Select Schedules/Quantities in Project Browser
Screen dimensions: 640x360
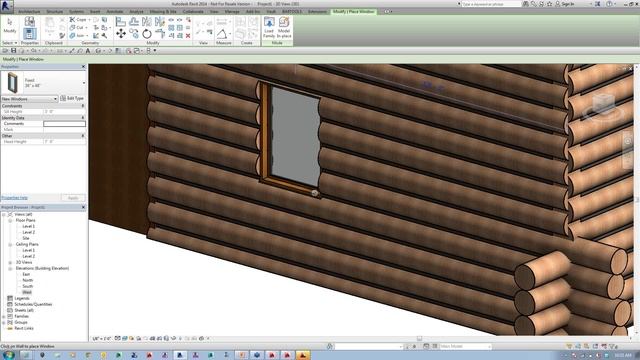tap(33, 304)
